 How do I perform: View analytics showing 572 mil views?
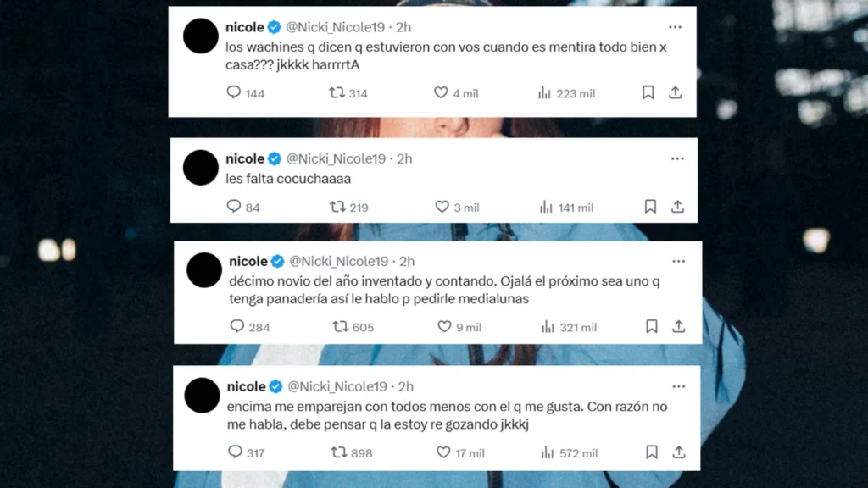(569, 452)
